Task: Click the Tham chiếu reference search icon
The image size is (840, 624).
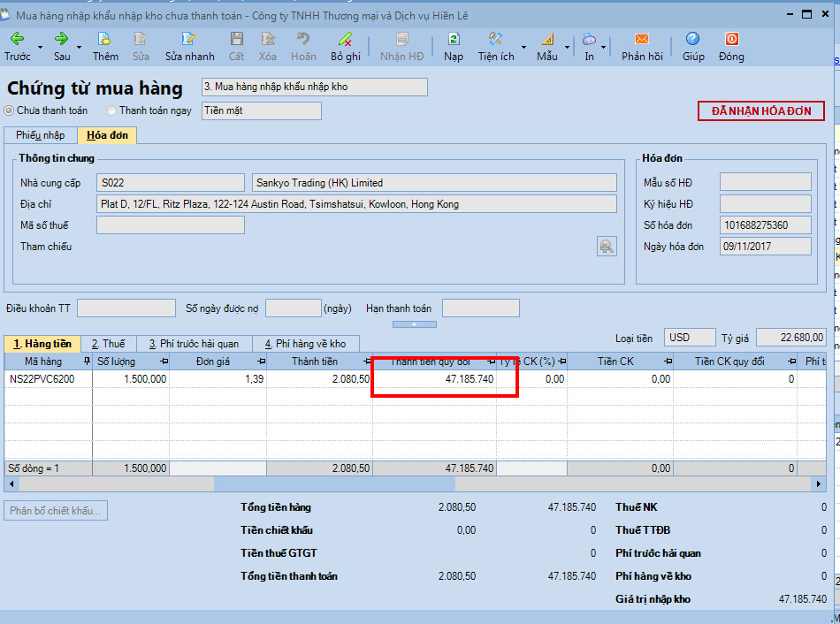Action: click(x=607, y=247)
